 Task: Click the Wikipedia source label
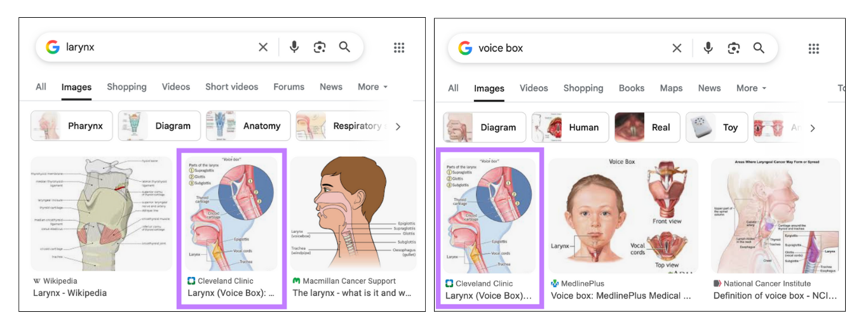coord(55,281)
